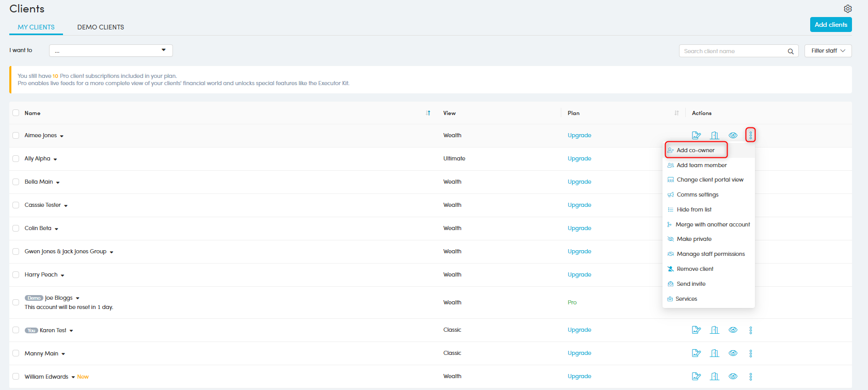Open the 'I want to' dropdown
868x390 pixels.
[111, 51]
